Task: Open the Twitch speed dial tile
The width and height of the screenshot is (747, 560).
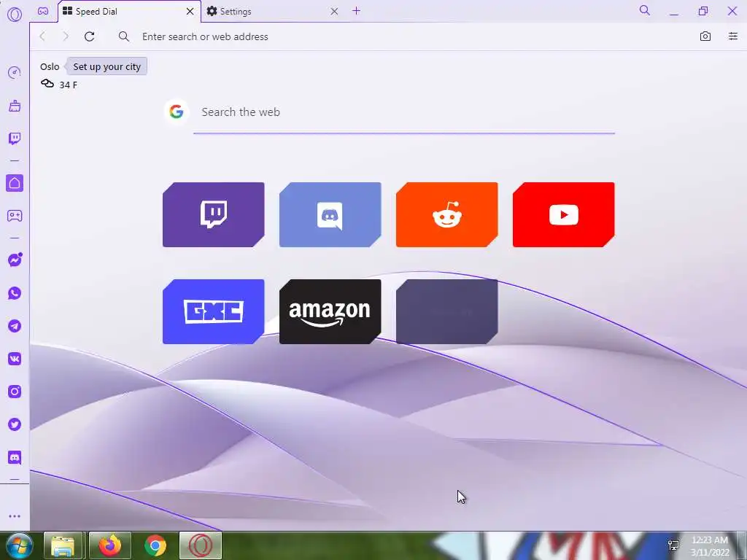Action: point(214,215)
